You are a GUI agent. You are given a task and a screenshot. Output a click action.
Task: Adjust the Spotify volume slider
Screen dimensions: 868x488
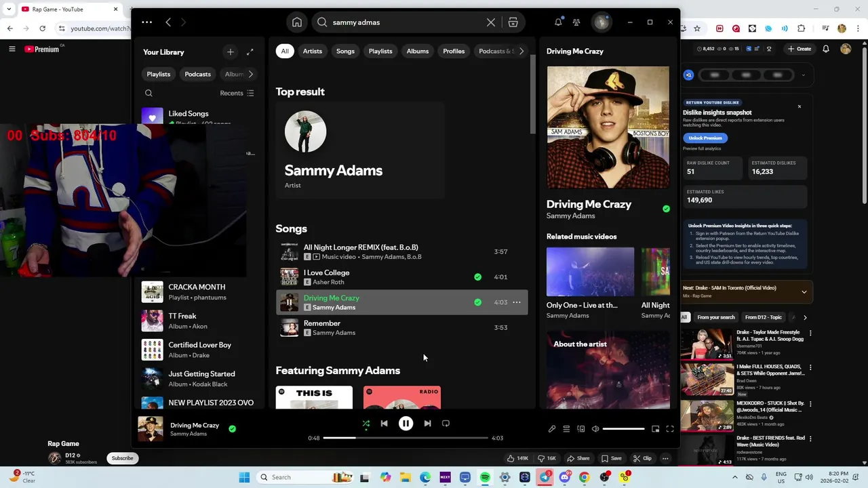[x=624, y=429]
